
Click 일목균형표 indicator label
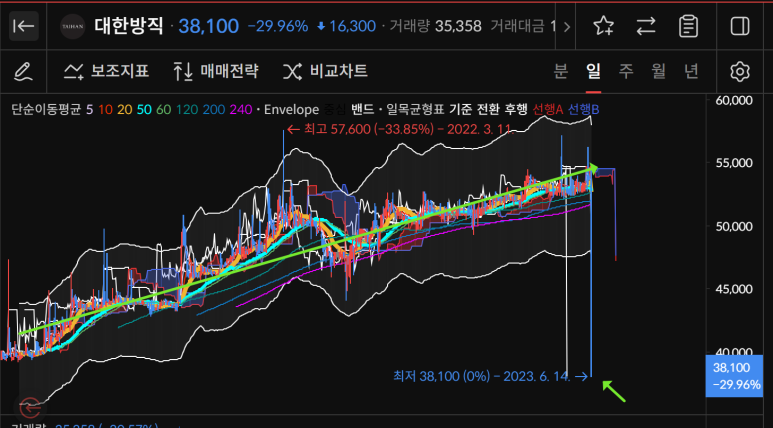click(415, 109)
